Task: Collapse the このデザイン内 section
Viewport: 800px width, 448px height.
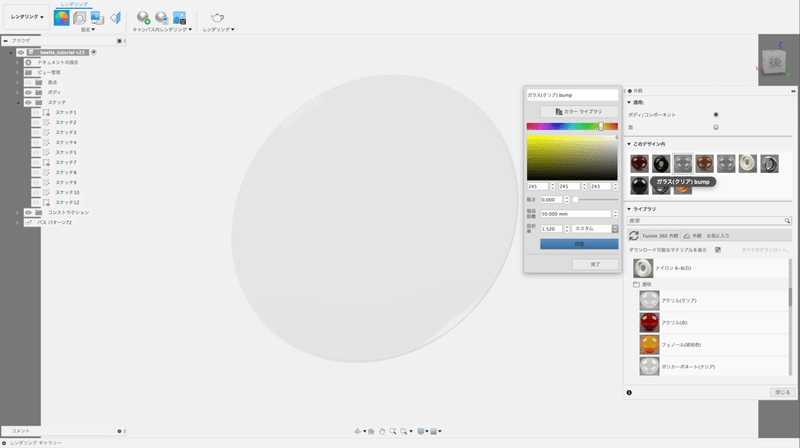Action: [x=629, y=144]
